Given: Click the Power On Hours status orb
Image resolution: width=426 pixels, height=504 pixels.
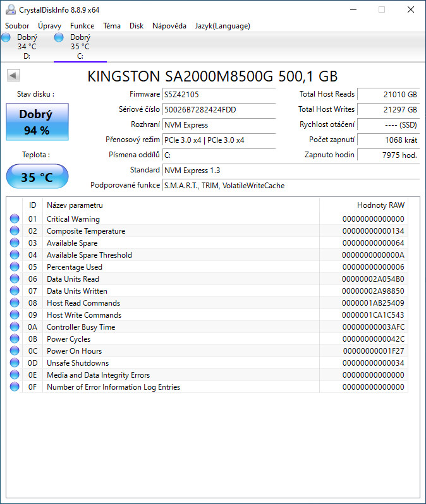Looking at the screenshot, I should [15, 351].
